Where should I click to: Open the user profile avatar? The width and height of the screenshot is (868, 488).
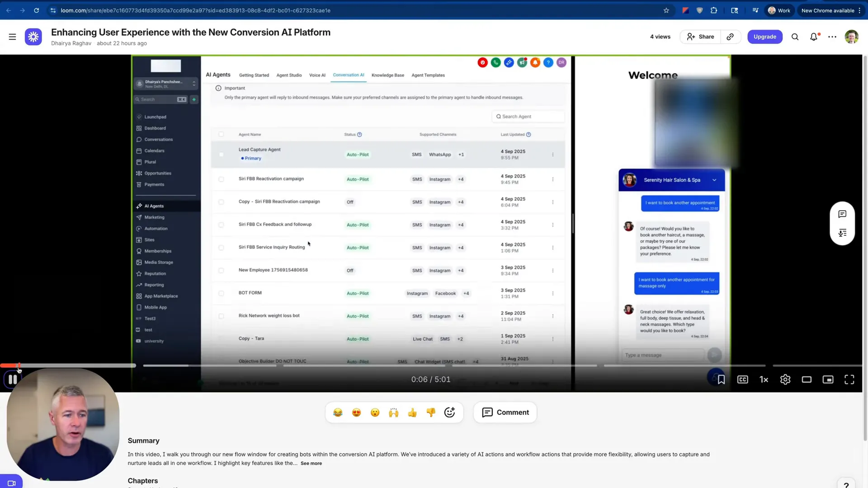pyautogui.click(x=851, y=37)
